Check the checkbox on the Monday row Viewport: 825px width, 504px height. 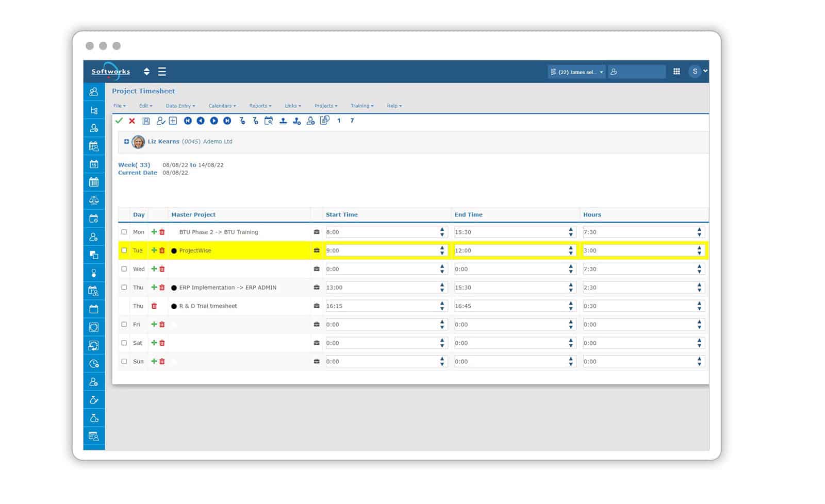pos(124,232)
